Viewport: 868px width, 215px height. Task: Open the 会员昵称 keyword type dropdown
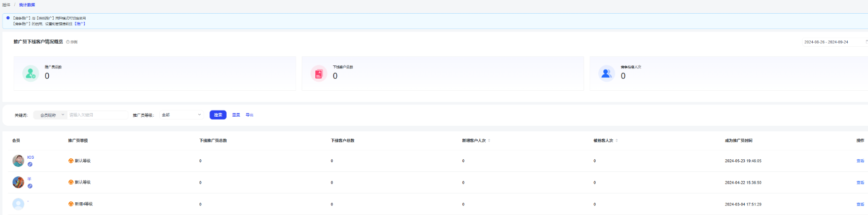coord(50,115)
